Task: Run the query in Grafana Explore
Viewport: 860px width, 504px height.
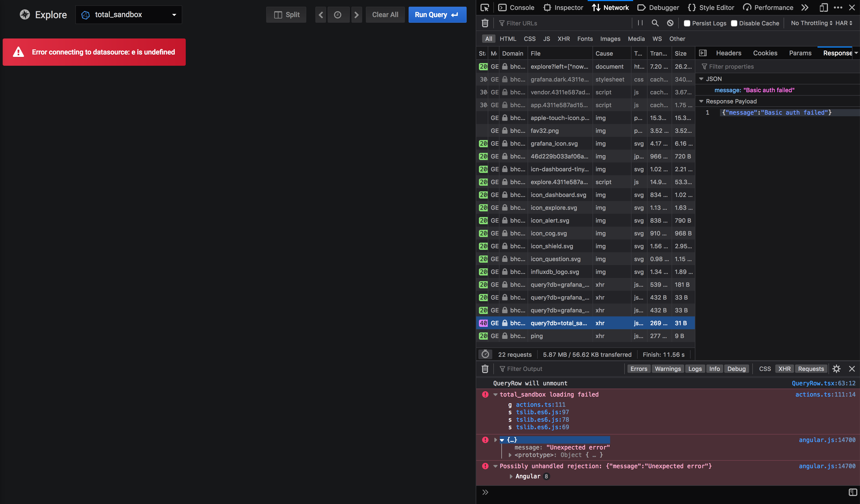Action: click(x=437, y=15)
